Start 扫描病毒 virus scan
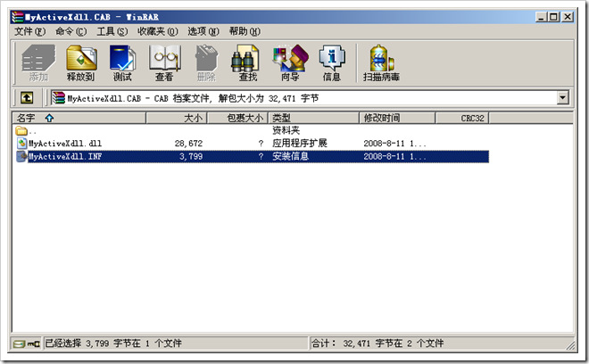This screenshot has width=589, height=364. point(381,62)
